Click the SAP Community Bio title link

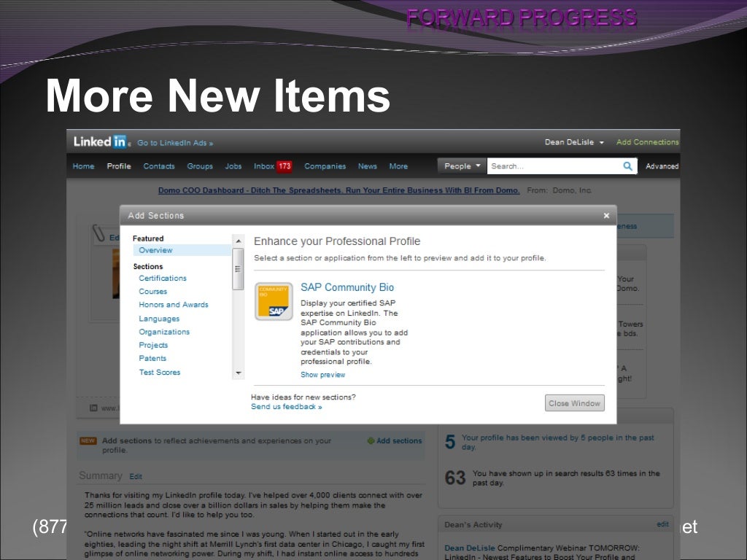tap(347, 287)
